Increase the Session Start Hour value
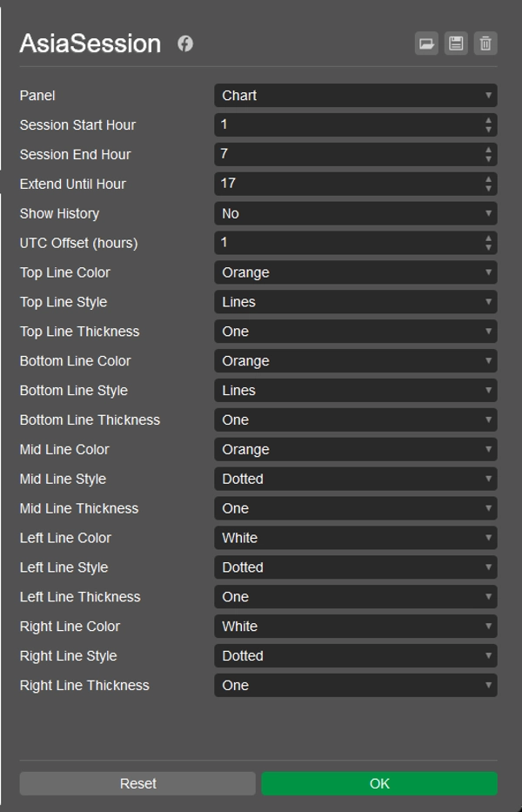This screenshot has width=522, height=812. coord(489,120)
